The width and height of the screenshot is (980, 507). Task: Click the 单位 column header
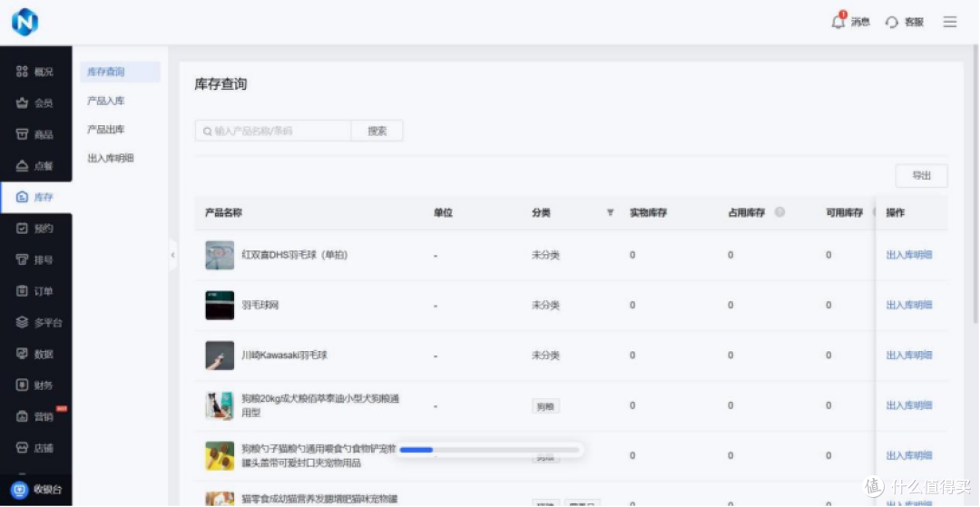click(x=443, y=212)
